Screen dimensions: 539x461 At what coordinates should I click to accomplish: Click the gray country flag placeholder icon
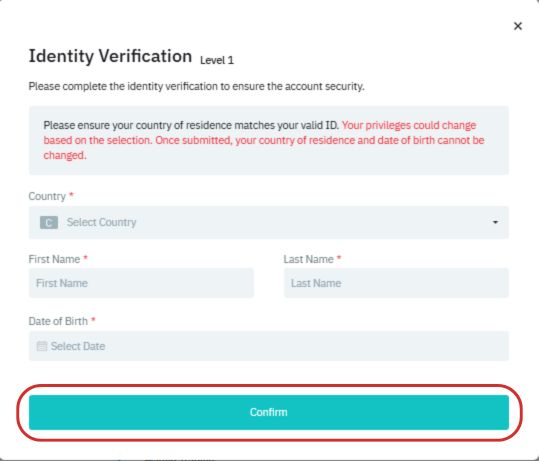[x=49, y=222]
